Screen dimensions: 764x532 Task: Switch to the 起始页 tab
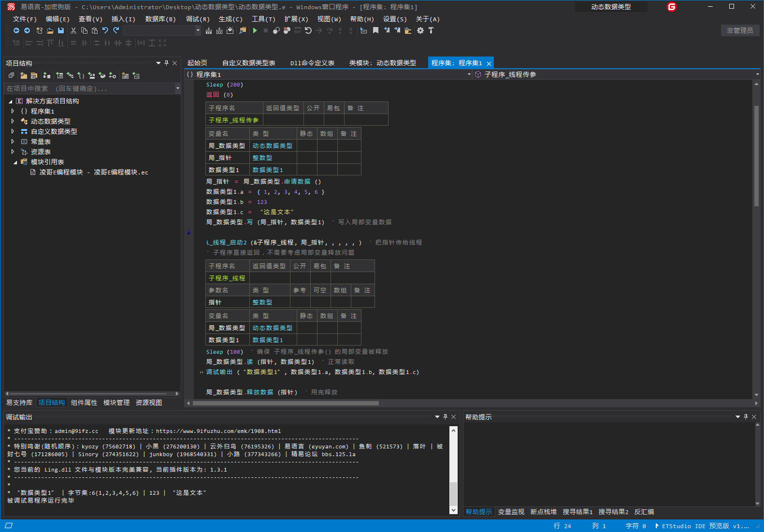[x=197, y=63]
